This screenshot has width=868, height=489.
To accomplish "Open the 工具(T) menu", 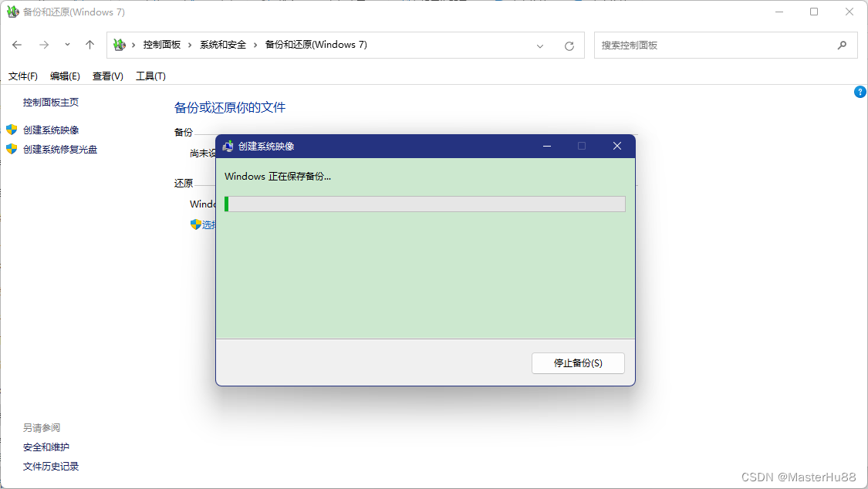I will pos(150,76).
